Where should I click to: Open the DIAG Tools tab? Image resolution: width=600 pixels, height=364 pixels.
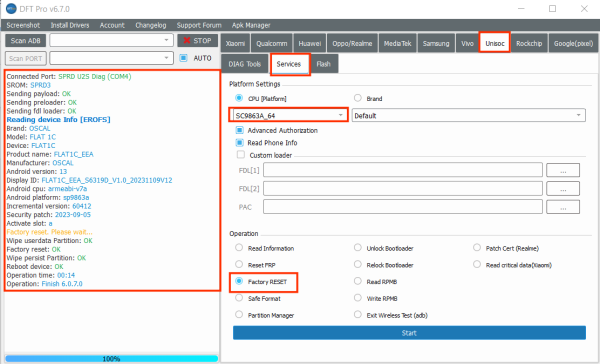point(245,64)
